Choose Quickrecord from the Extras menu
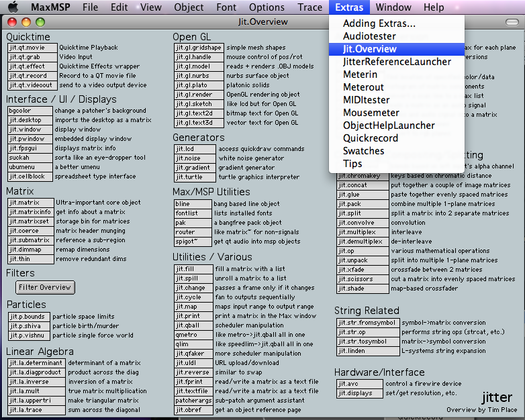The image size is (525, 420). click(397, 138)
